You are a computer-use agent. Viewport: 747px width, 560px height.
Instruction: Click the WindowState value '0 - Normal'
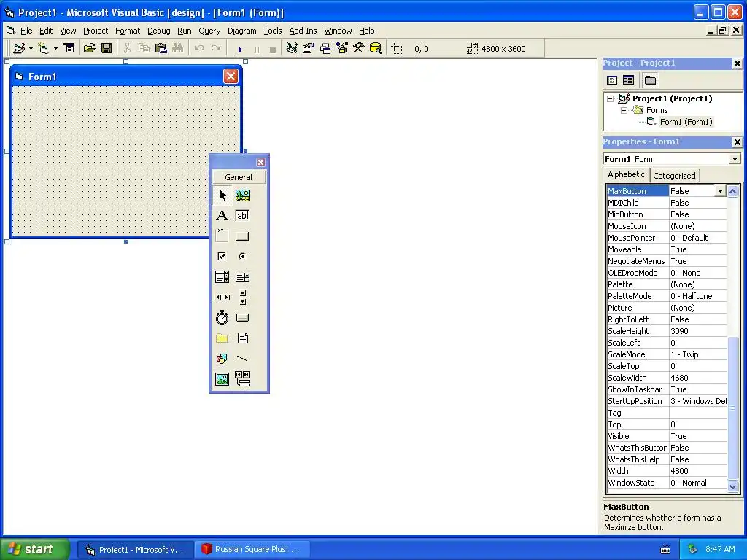pos(689,483)
